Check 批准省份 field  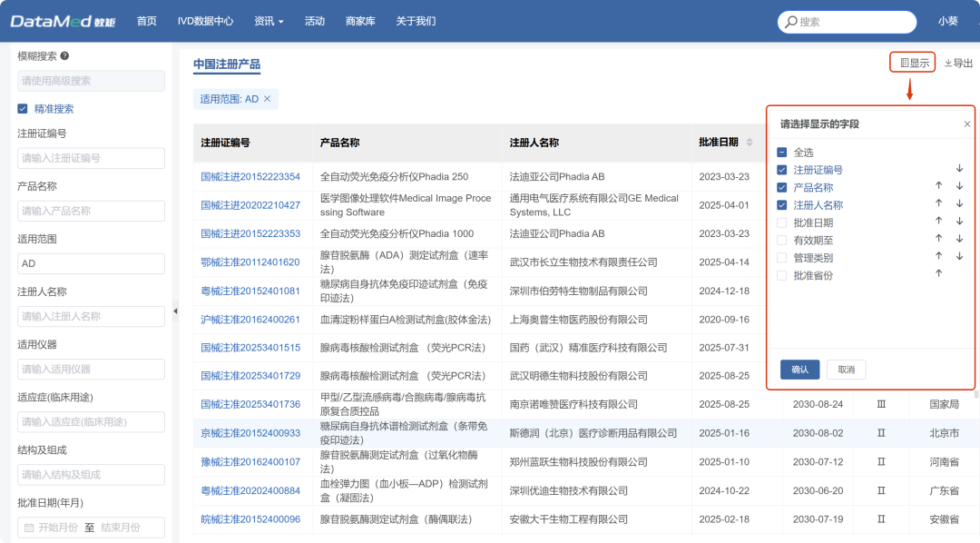[782, 274]
